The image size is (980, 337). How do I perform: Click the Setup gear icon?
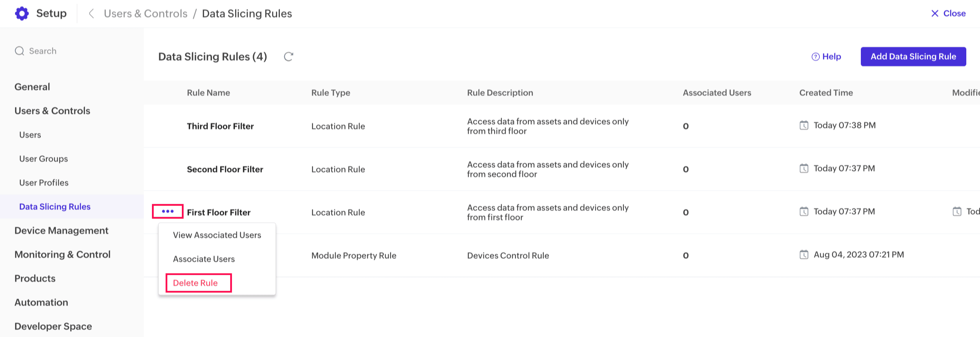22,14
